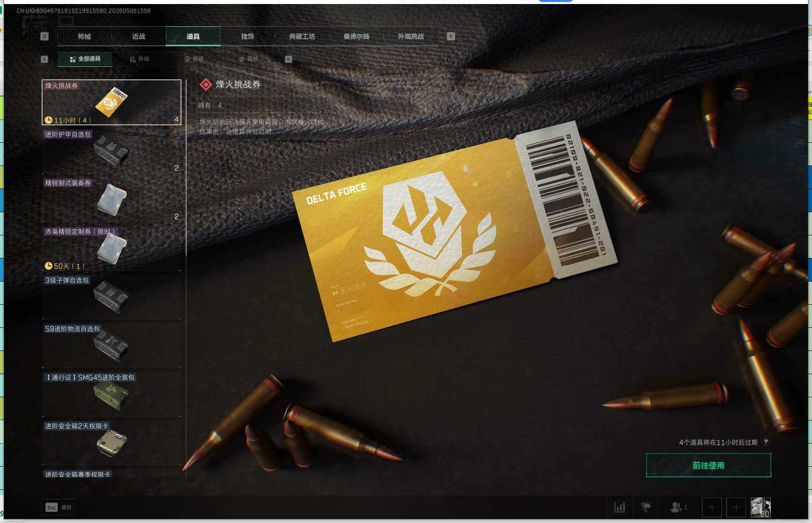The height and width of the screenshot is (523, 812).
Task: Click the 烽火挑战券 description paragraph
Action: coord(262,127)
